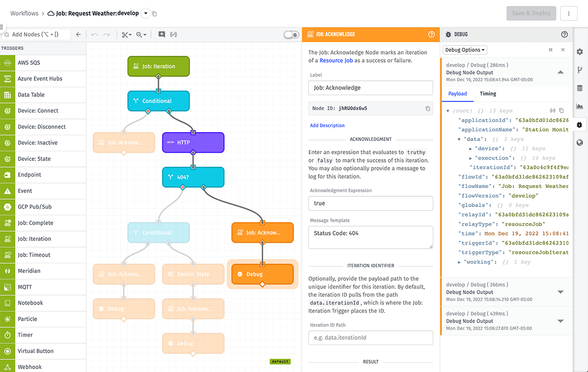The width and height of the screenshot is (588, 372).
Task: Expand the 439ms debug message
Action: 561,321
